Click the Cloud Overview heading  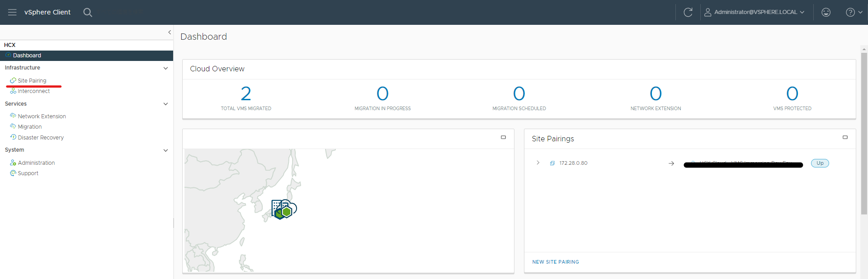217,69
